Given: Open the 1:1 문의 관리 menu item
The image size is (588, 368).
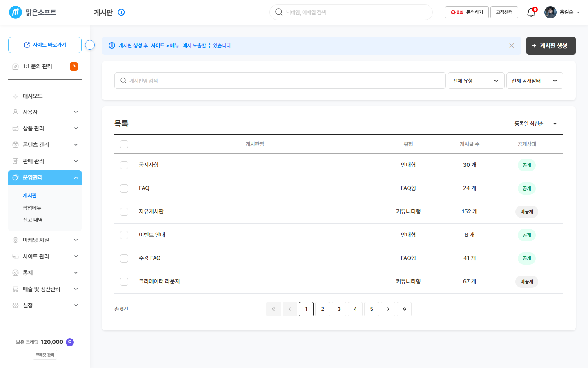Looking at the screenshot, I should (45, 66).
